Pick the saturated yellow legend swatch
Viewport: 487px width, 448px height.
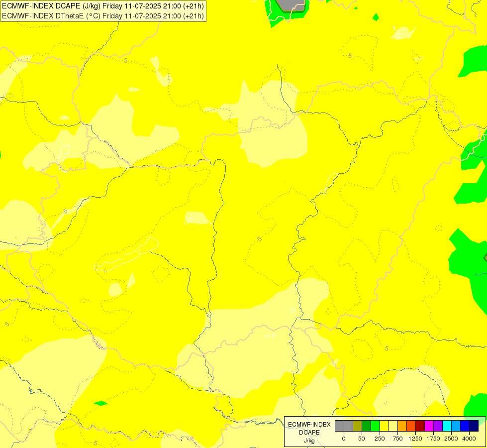click(x=384, y=426)
